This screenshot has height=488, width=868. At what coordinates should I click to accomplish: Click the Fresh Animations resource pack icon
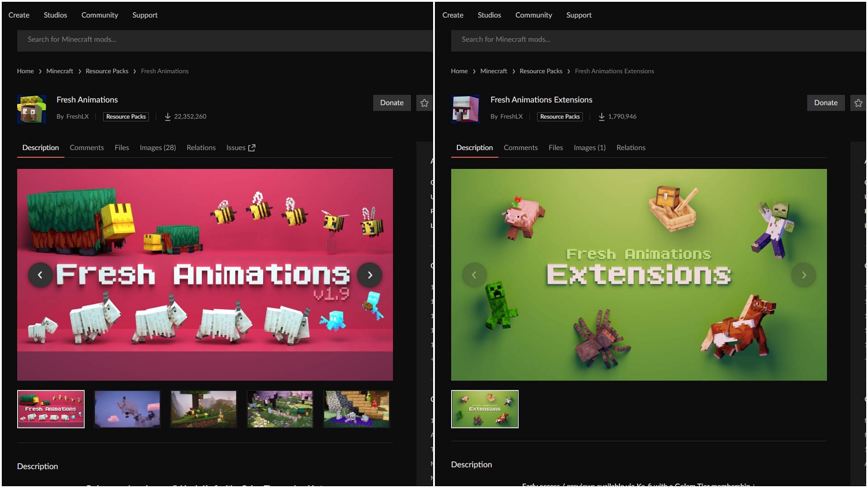[x=31, y=109]
